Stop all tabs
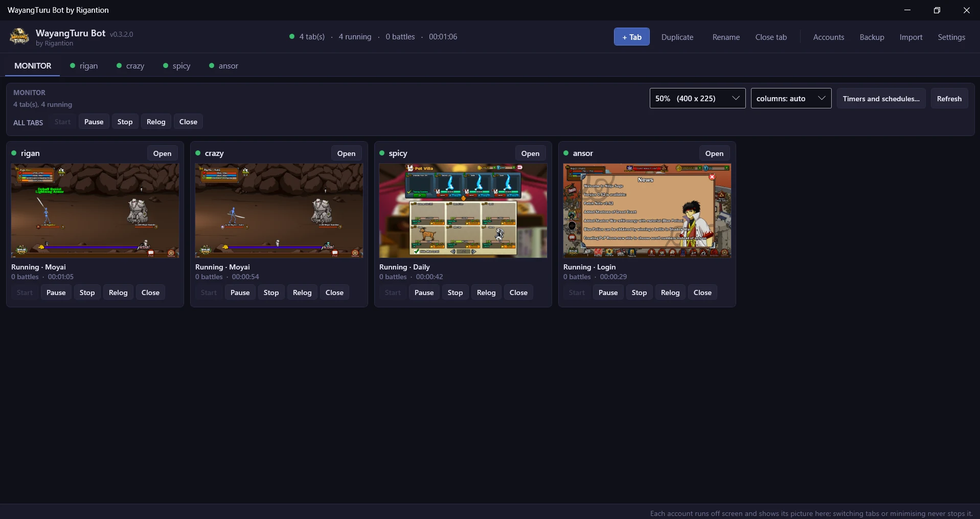Image resolution: width=980 pixels, height=519 pixels. 125,122
